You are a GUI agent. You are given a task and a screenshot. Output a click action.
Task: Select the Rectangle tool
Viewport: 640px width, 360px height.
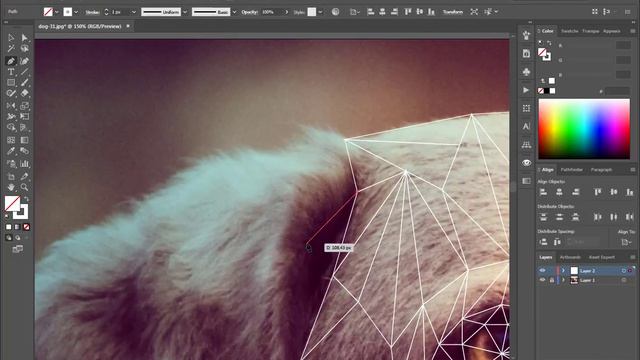tap(11, 83)
